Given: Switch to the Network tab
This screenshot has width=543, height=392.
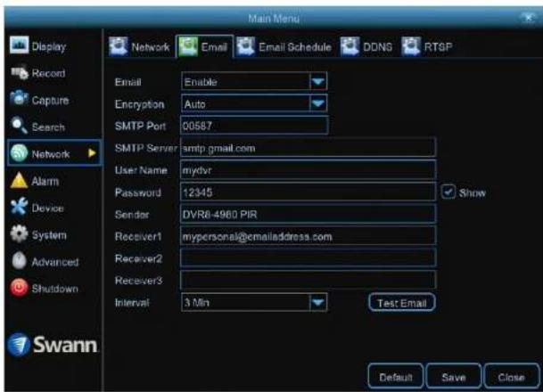Looking at the screenshot, I should [140, 46].
